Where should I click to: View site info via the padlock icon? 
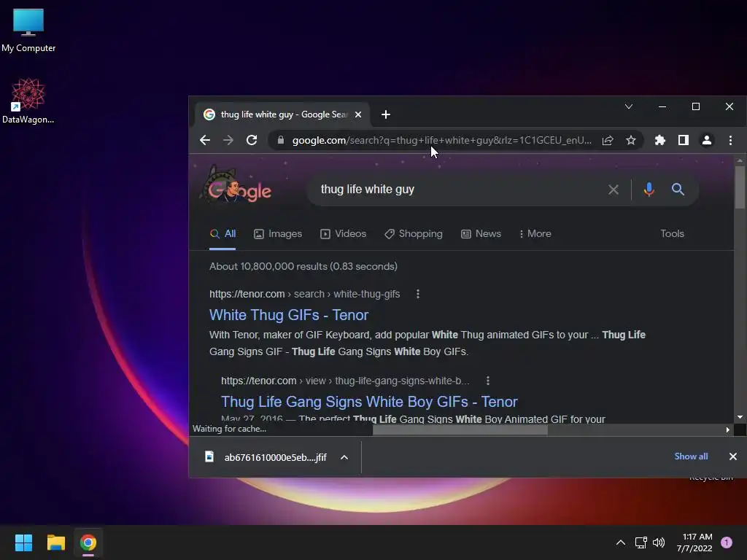(x=281, y=140)
